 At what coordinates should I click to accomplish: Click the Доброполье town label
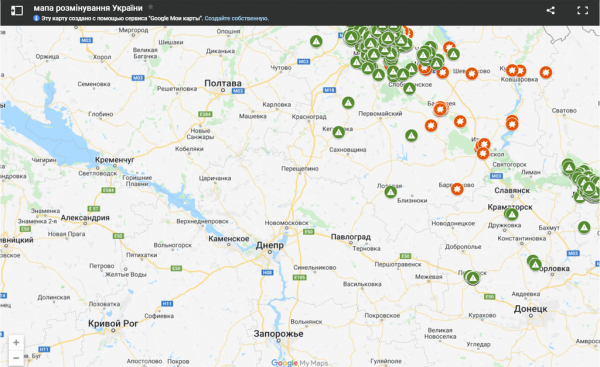point(463,246)
